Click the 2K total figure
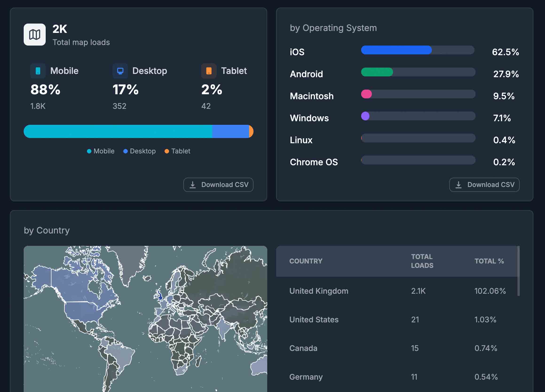This screenshot has height=392, width=545. [60, 29]
